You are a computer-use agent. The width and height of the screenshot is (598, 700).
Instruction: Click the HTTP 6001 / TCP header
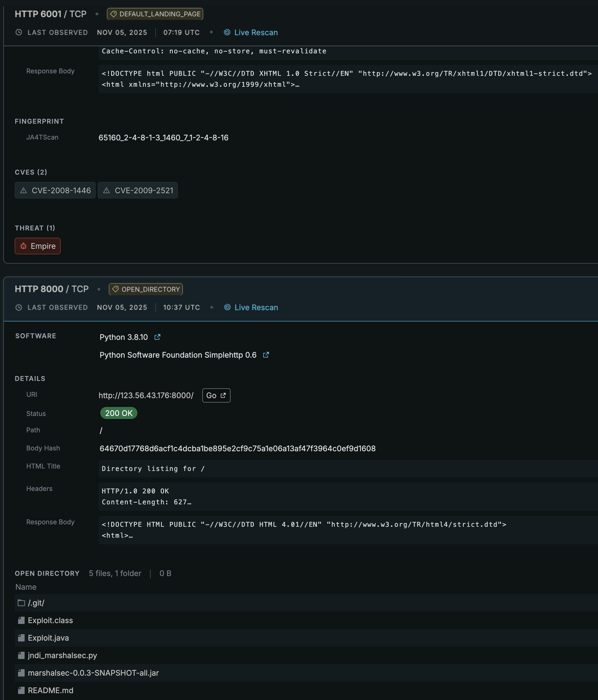pos(51,14)
